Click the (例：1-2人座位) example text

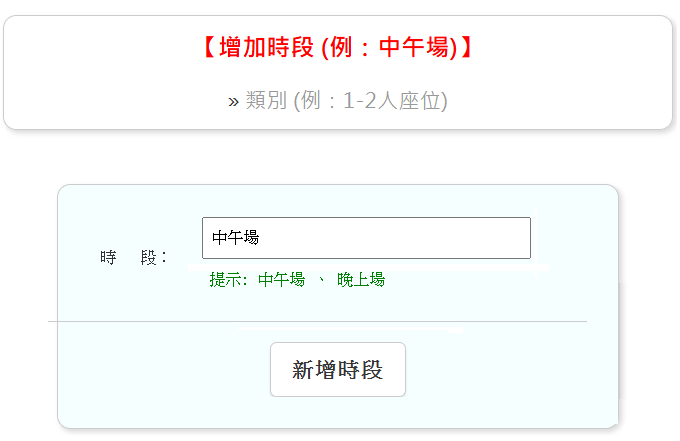[370, 101]
